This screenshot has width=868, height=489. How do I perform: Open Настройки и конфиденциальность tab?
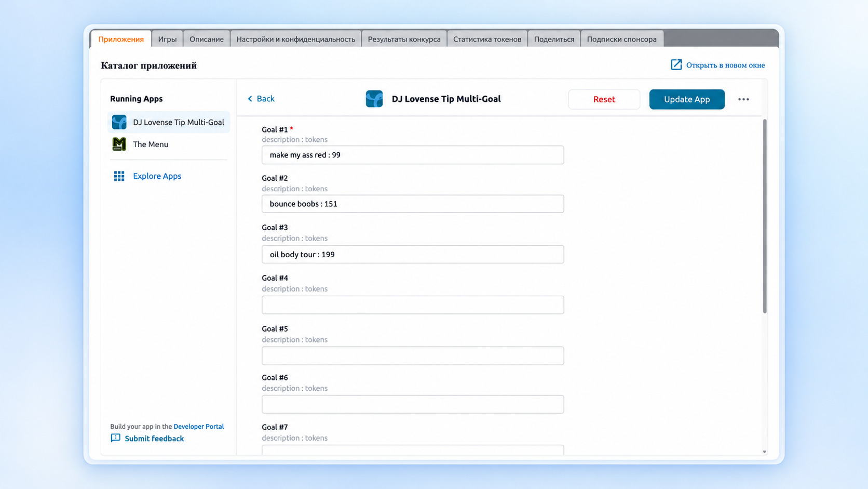point(296,39)
